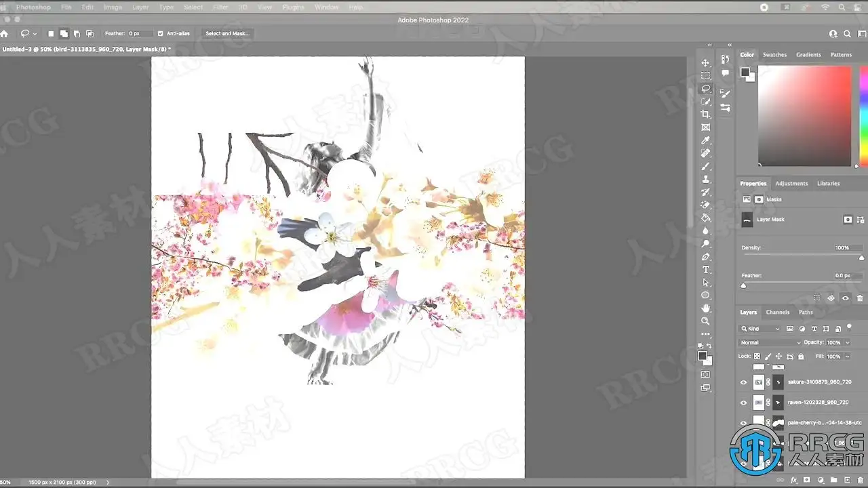Click the Feather input field in options bar
868x488 pixels.
[x=140, y=33]
